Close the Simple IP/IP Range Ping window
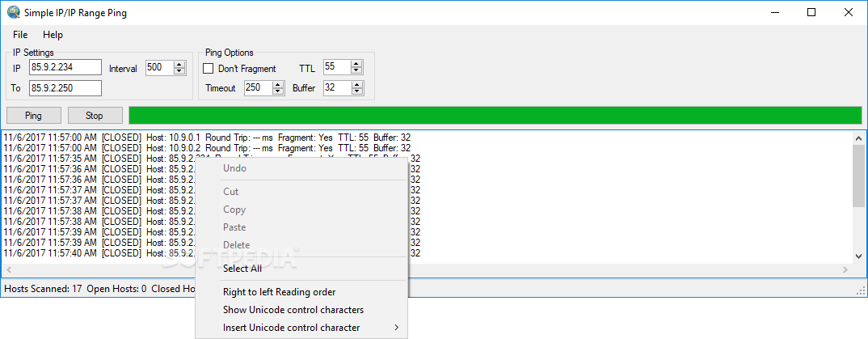This screenshot has height=339, width=868. [848, 12]
